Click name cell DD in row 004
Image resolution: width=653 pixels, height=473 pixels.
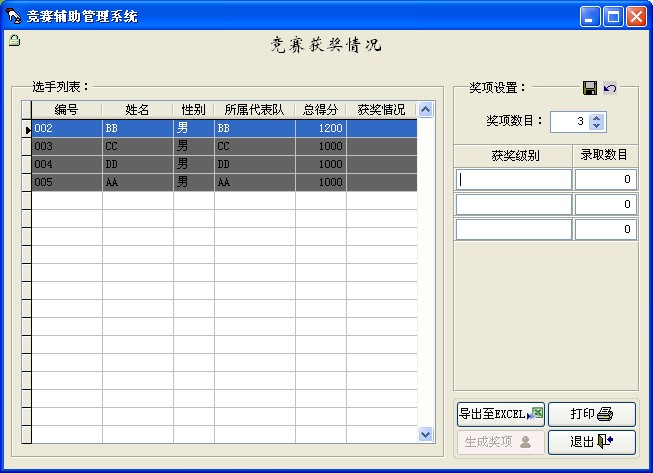[137, 164]
